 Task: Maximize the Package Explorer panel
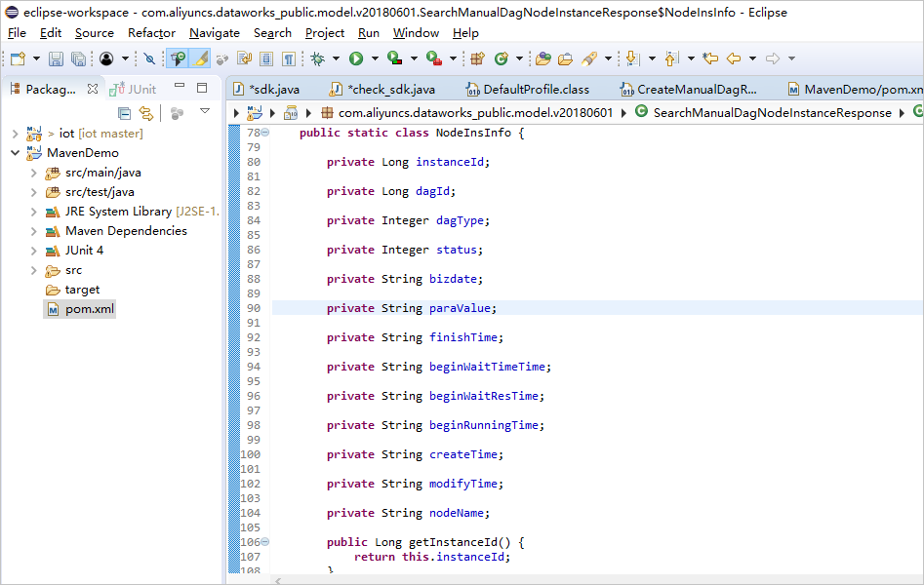click(202, 88)
